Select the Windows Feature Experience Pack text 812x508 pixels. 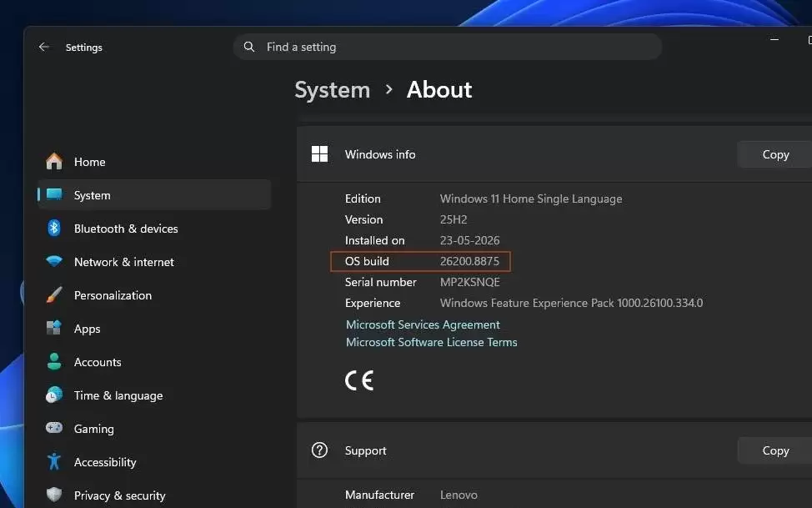tap(571, 303)
